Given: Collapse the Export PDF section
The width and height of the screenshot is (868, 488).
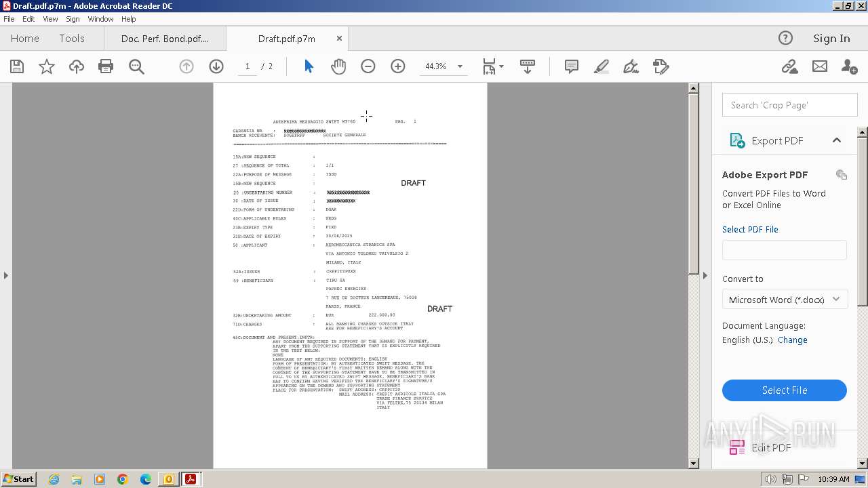Looking at the screenshot, I should pyautogui.click(x=837, y=140).
